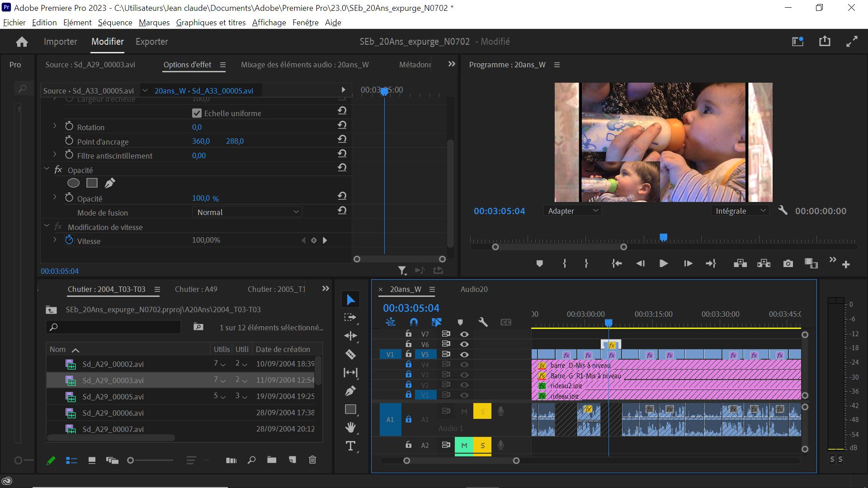Reset Rotation parameter
The image size is (868, 488).
pos(342,125)
